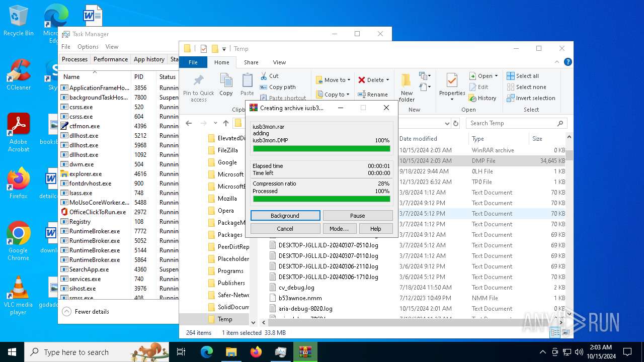This screenshot has height=362, width=644.
Task: Cancel the archive creation
Action: tap(285, 228)
